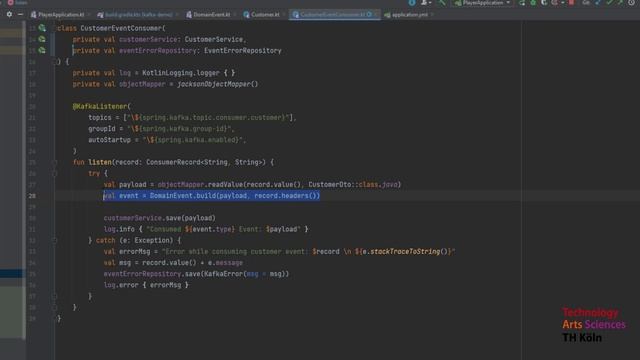This screenshot has width=640, height=360.
Task: Click the Kotlin file icon on Customer.kt tab
Action: [x=246, y=15]
